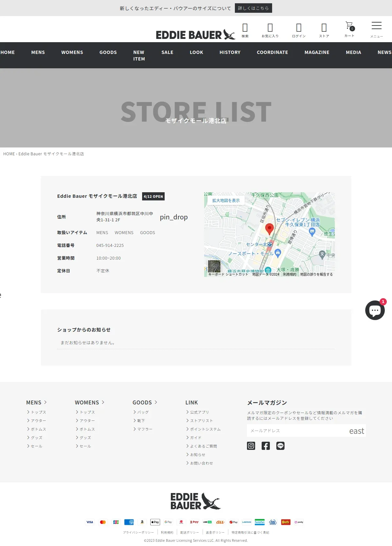The height and width of the screenshot is (546, 392).
Task: Open the 返金ポリシー footer link
Action: [x=215, y=533]
